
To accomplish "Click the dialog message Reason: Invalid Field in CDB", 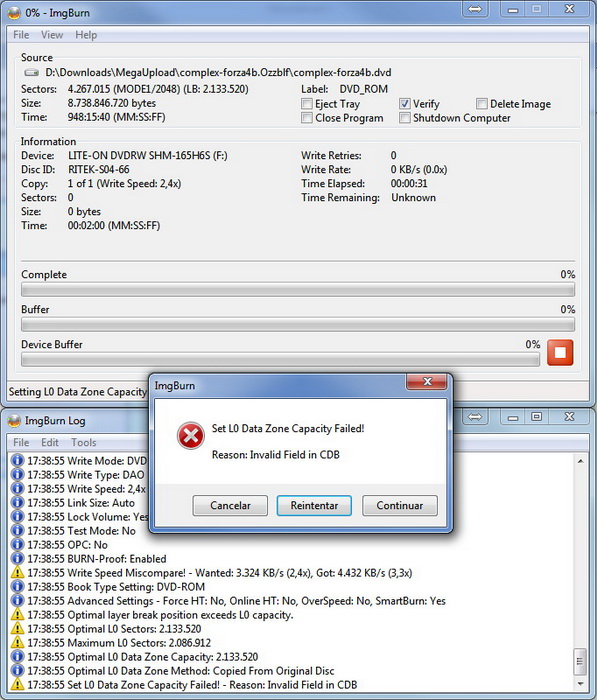I will pyautogui.click(x=276, y=454).
